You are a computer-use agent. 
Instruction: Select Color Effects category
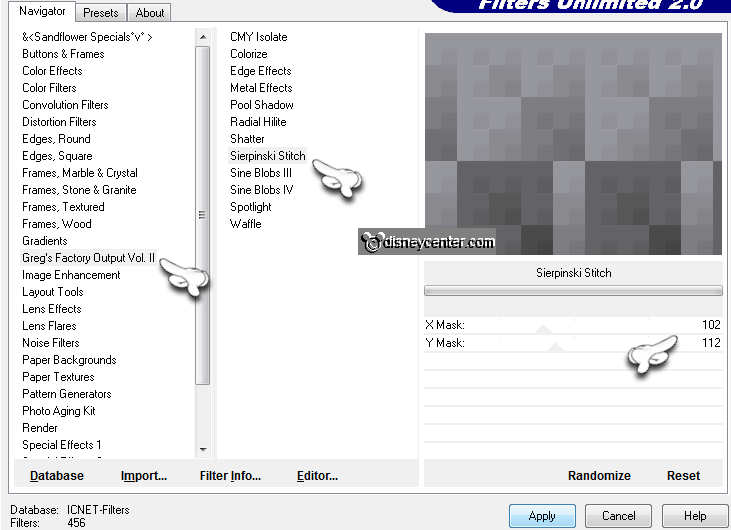(x=52, y=71)
